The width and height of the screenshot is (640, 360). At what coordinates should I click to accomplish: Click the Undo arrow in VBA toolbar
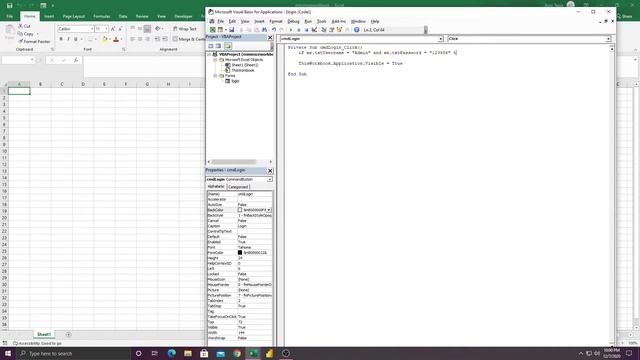tap(274, 30)
